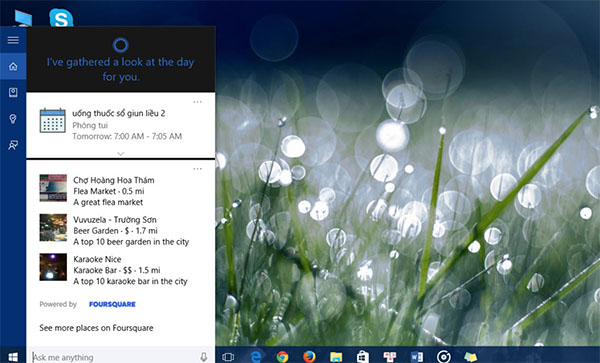Click the calendar icon on event card
Screen dimensions: 600x363
click(53, 120)
